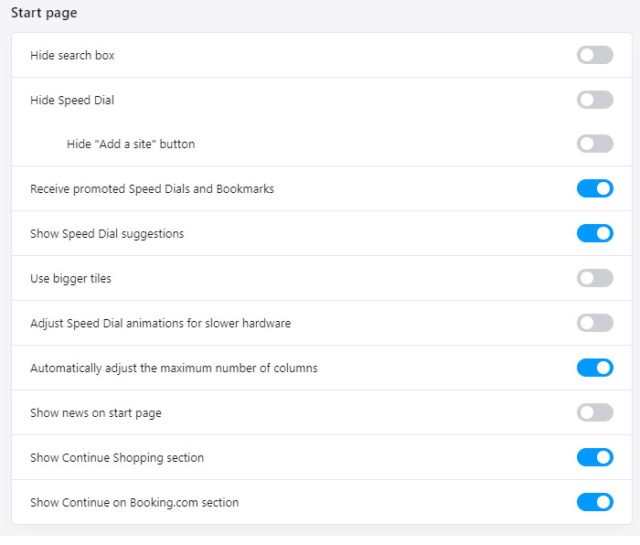The image size is (640, 545).
Task: Turn off Show Speed Dial suggestions switch
Action: [x=595, y=233]
